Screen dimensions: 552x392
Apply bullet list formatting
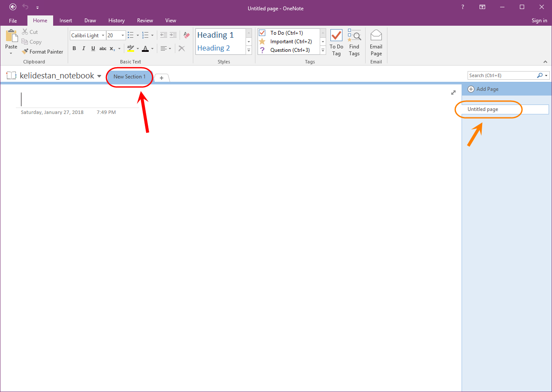click(131, 36)
